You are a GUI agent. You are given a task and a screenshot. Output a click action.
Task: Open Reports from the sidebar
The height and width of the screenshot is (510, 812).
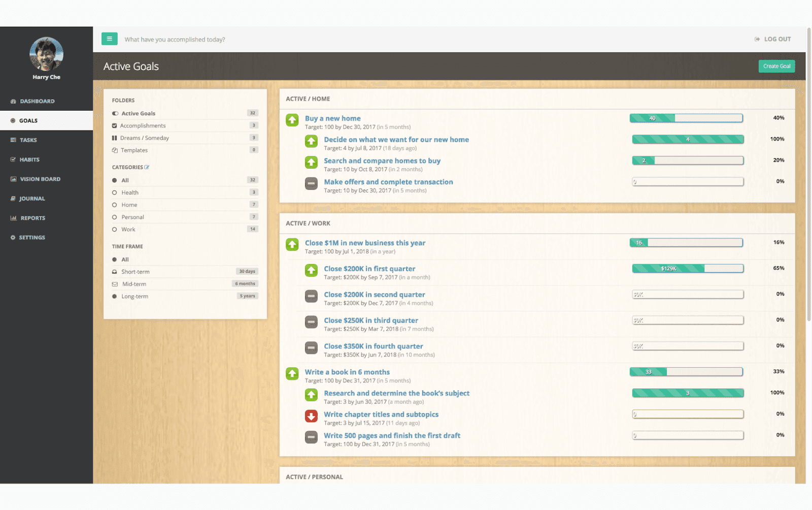click(32, 217)
